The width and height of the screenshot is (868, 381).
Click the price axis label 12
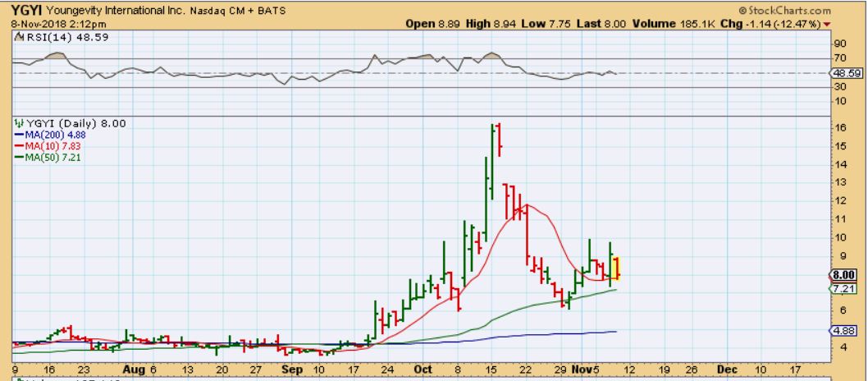[x=840, y=201]
